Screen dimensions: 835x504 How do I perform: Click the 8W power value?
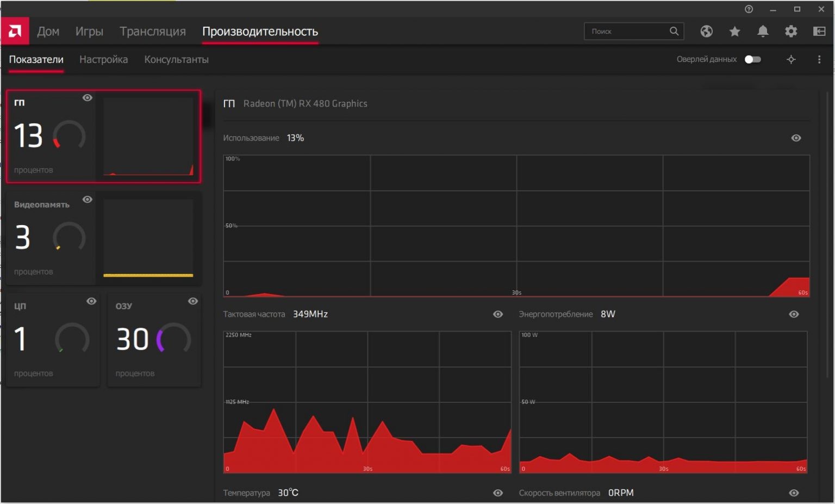click(x=608, y=314)
